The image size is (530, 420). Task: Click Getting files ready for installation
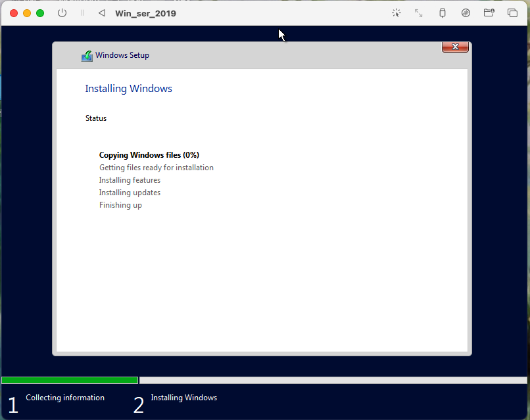point(156,168)
